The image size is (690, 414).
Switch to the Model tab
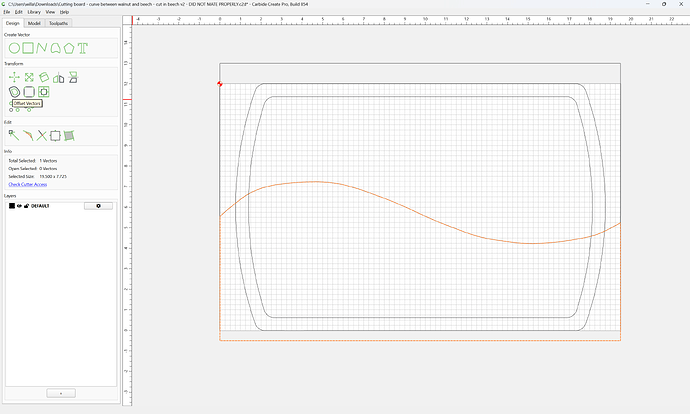coord(34,23)
